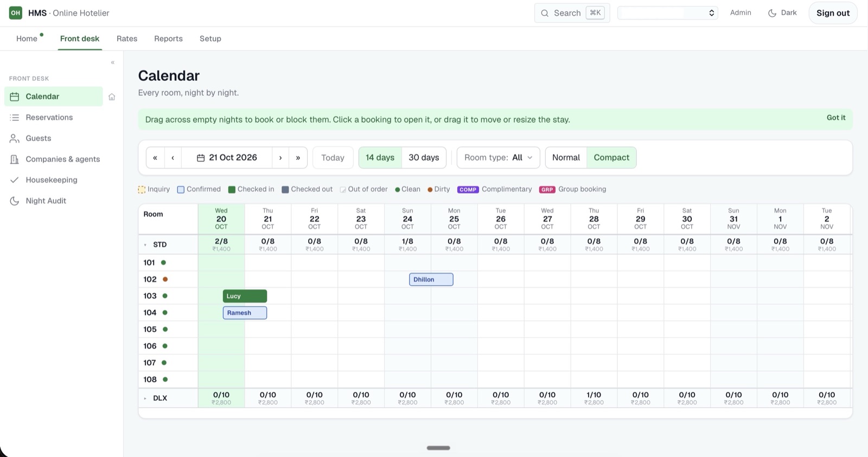Click the Today button
This screenshot has height=457, width=868.
click(x=333, y=158)
